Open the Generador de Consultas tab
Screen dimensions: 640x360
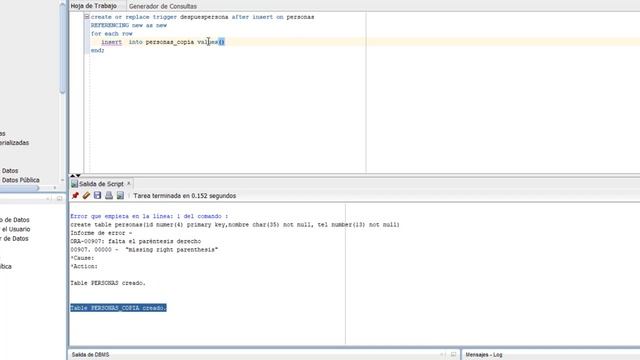[162, 6]
